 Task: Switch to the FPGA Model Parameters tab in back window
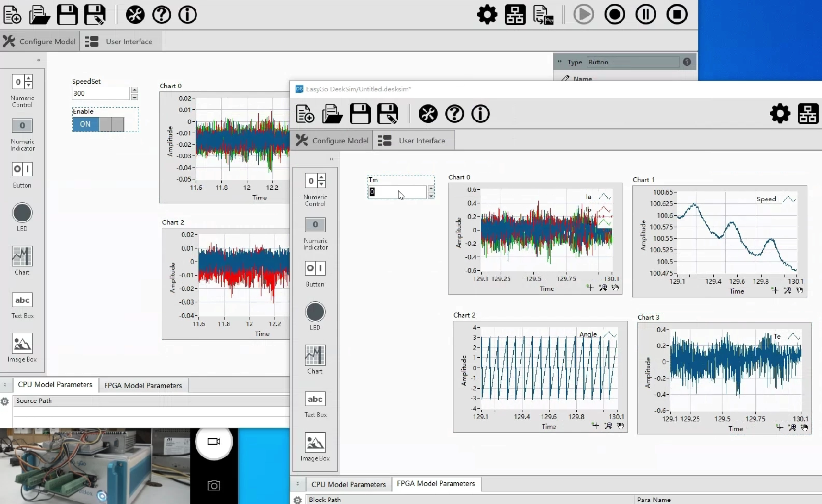143,385
